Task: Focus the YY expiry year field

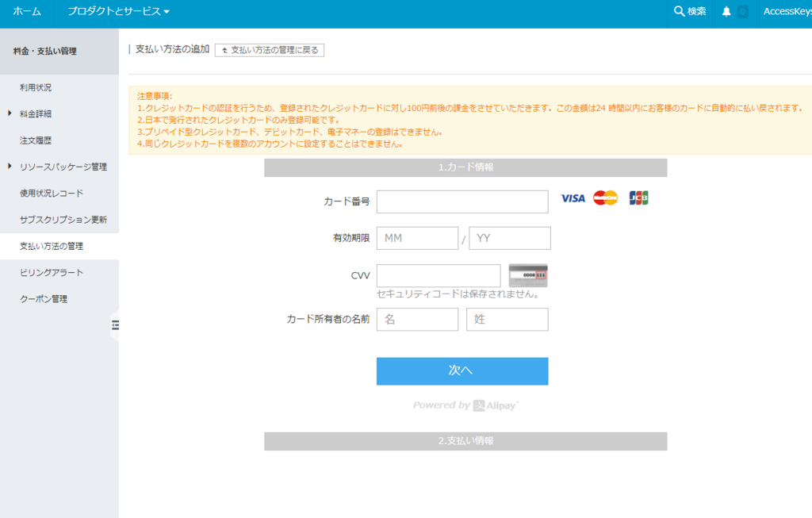Action: point(510,238)
